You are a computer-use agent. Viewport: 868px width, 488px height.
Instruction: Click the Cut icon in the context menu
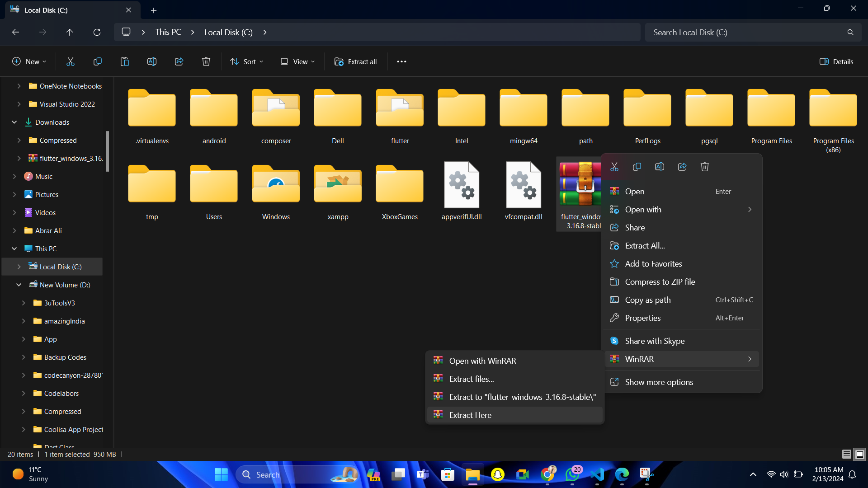pyautogui.click(x=614, y=167)
